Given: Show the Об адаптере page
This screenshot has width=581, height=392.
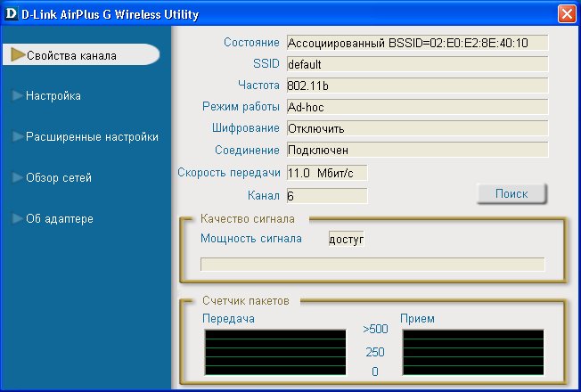Looking at the screenshot, I should click(60, 218).
